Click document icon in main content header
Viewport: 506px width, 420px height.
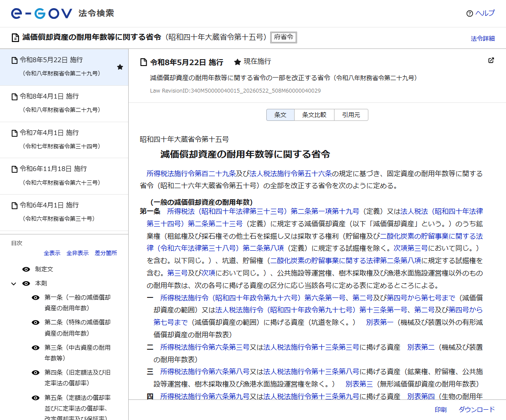coord(144,62)
